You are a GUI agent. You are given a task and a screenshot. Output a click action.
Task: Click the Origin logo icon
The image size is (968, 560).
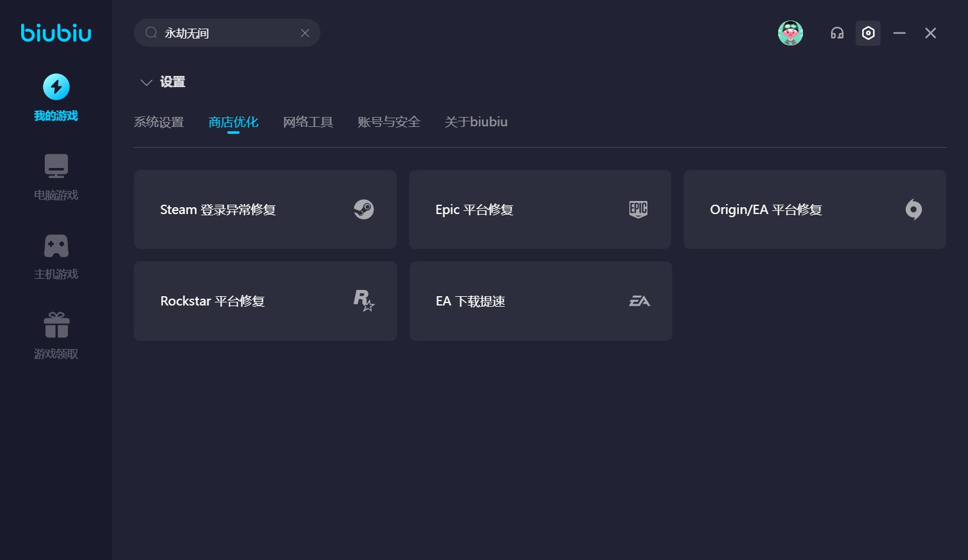pyautogui.click(x=914, y=210)
